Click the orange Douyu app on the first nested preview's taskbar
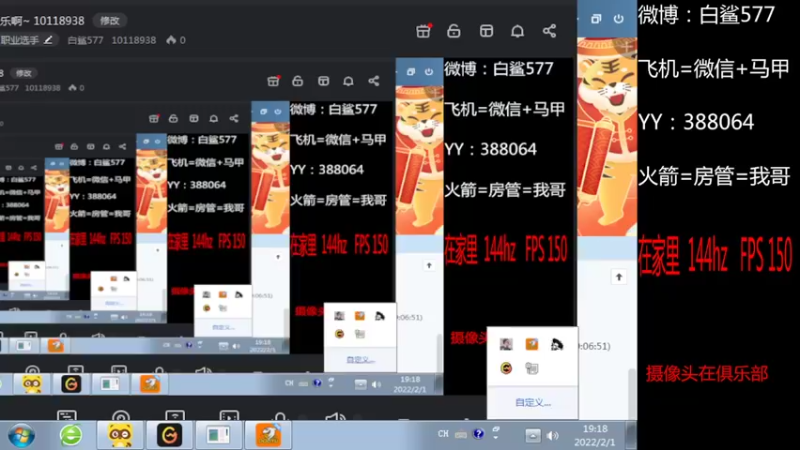Viewport: 800px width, 450px height. click(x=150, y=384)
